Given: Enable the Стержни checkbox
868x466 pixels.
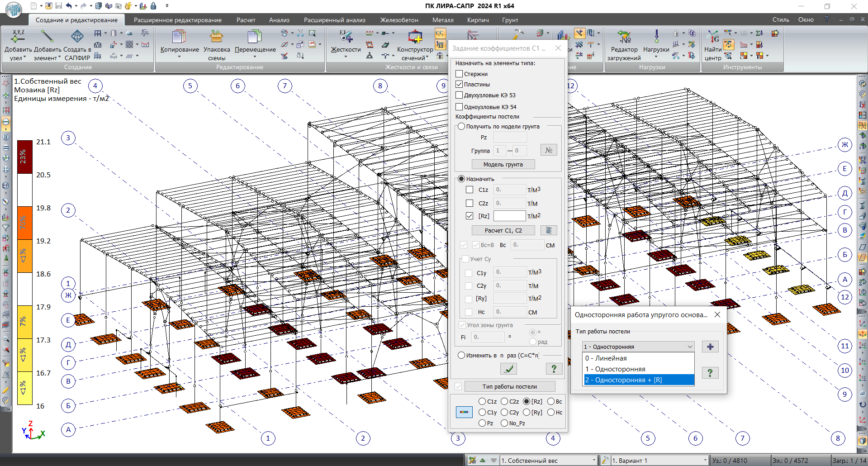Looking at the screenshot, I should tap(459, 74).
